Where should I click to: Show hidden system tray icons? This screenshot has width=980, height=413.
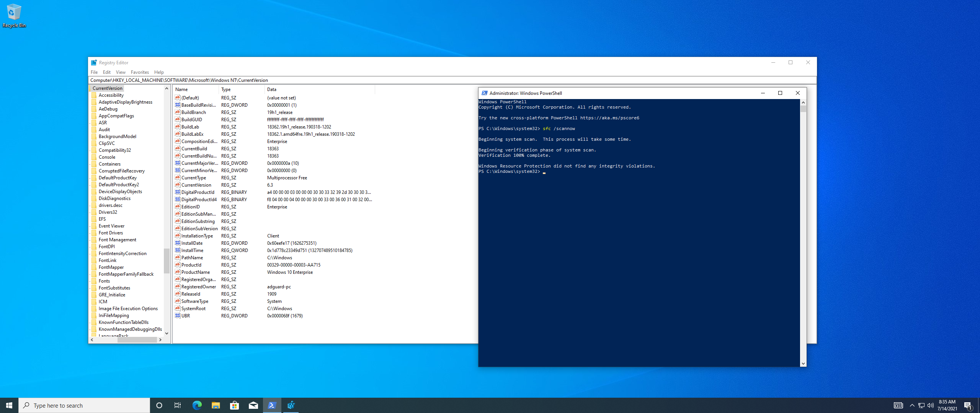912,405
